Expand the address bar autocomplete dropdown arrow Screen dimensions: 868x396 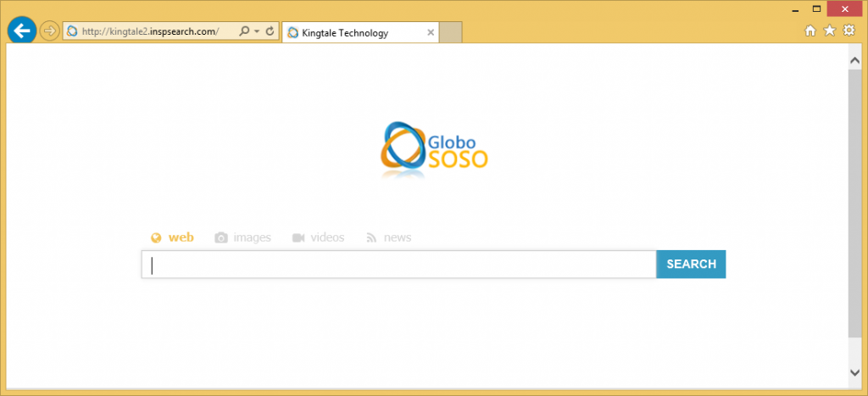point(256,31)
